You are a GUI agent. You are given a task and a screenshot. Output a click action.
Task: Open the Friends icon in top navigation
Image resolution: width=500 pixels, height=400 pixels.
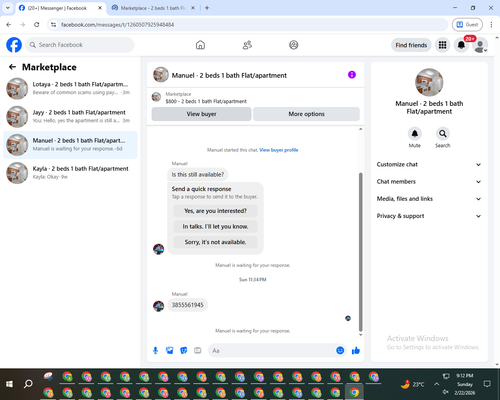click(247, 45)
